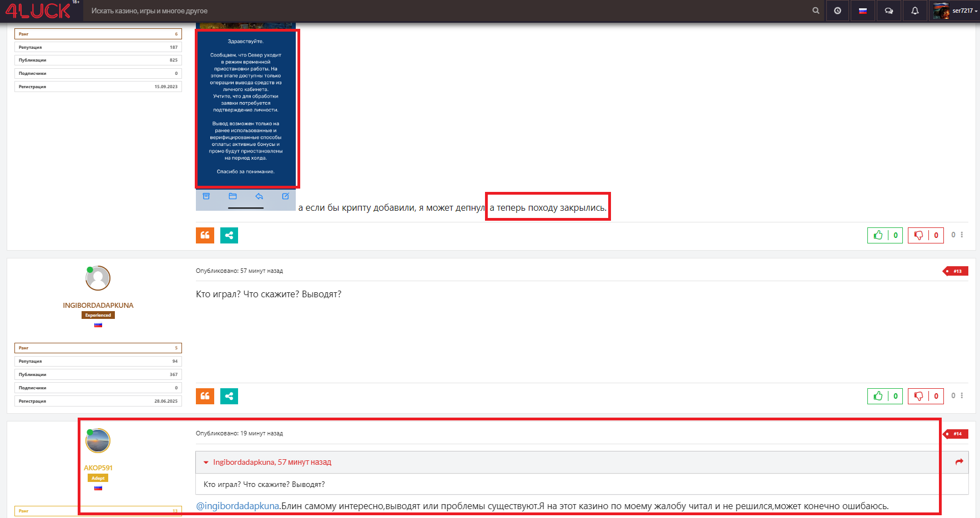
Task: Share post #13 using the teal share button
Action: 229,396
